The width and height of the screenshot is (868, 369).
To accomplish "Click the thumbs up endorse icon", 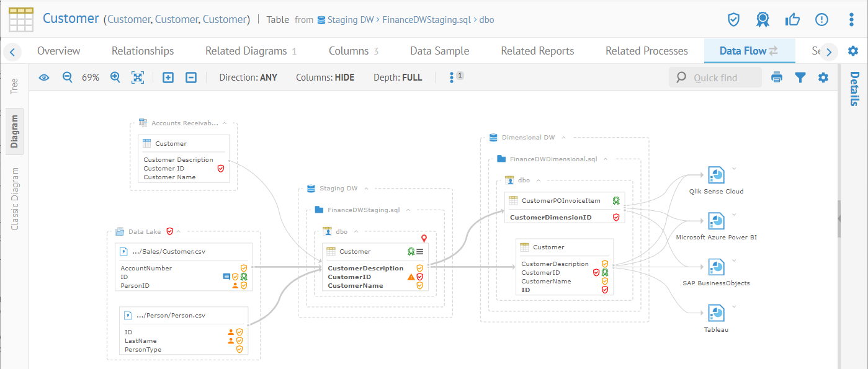I will tap(792, 20).
